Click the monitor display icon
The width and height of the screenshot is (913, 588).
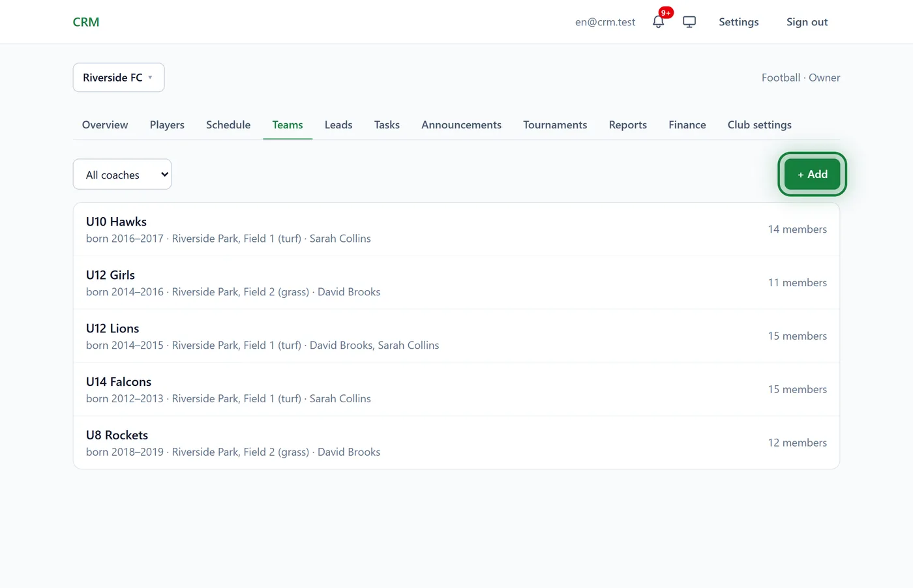689,22
